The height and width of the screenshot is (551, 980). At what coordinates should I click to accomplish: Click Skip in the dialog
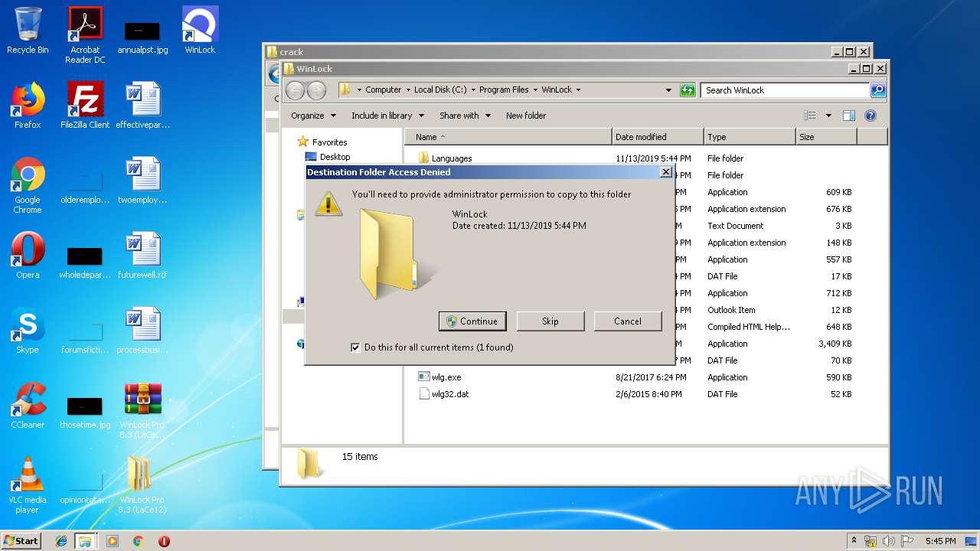(550, 321)
